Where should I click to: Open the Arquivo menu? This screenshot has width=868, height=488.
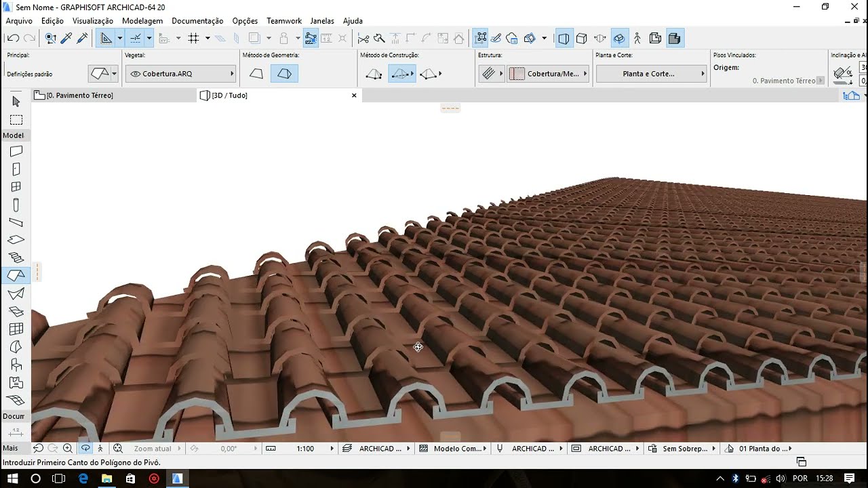click(19, 21)
